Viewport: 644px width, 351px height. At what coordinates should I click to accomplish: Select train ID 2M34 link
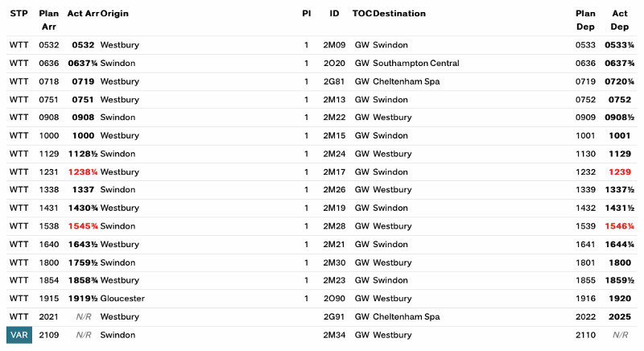[x=334, y=335]
